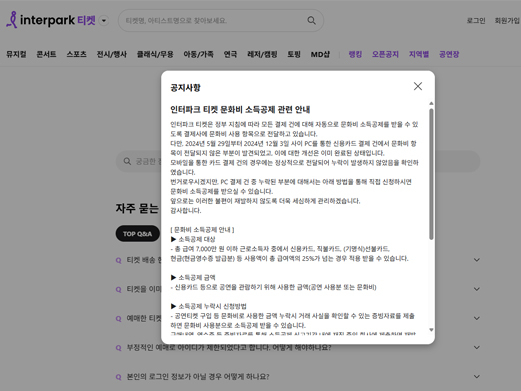Close the 공지사항 popup with X

418,86
